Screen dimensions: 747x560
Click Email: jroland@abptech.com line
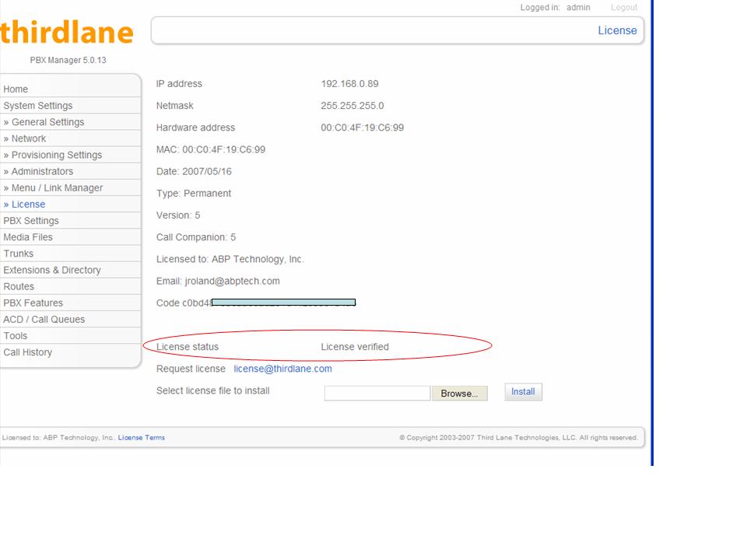pos(218,281)
